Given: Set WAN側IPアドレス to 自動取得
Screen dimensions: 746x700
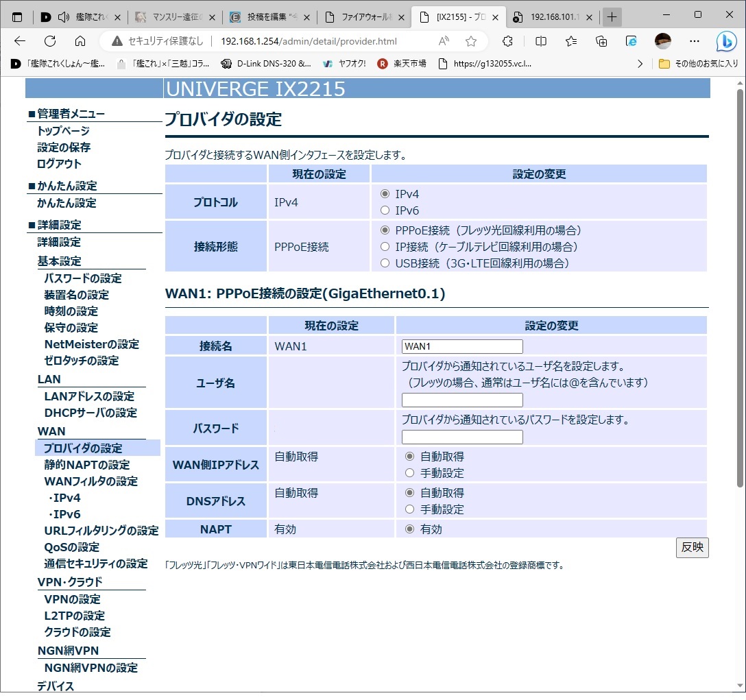Looking at the screenshot, I should [x=409, y=457].
